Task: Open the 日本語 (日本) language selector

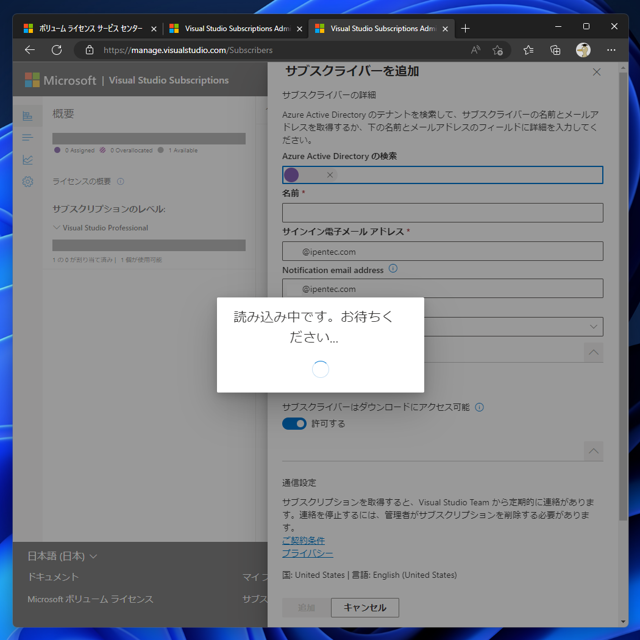Action: tap(62, 556)
